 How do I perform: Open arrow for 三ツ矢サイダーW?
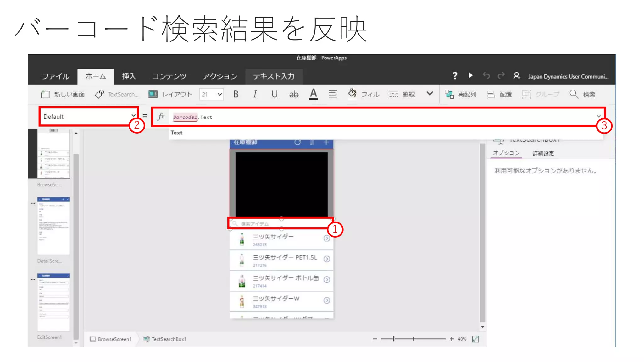coord(327,300)
